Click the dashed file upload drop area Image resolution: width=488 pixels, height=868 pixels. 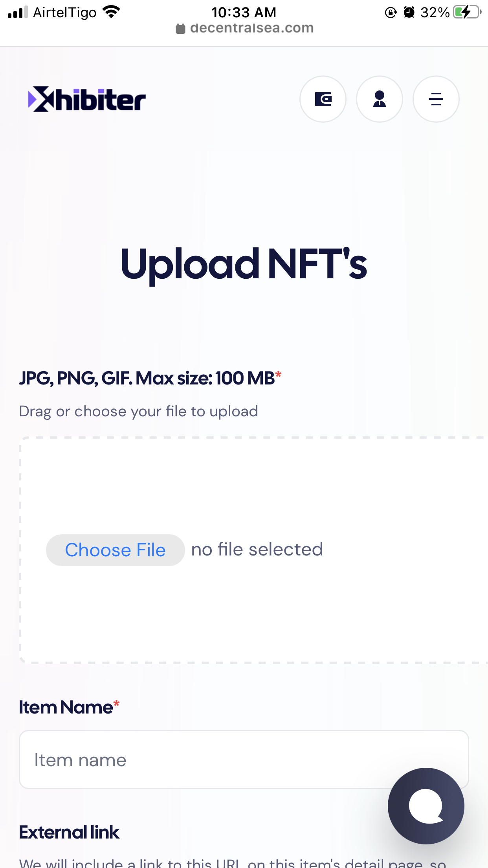(254, 550)
